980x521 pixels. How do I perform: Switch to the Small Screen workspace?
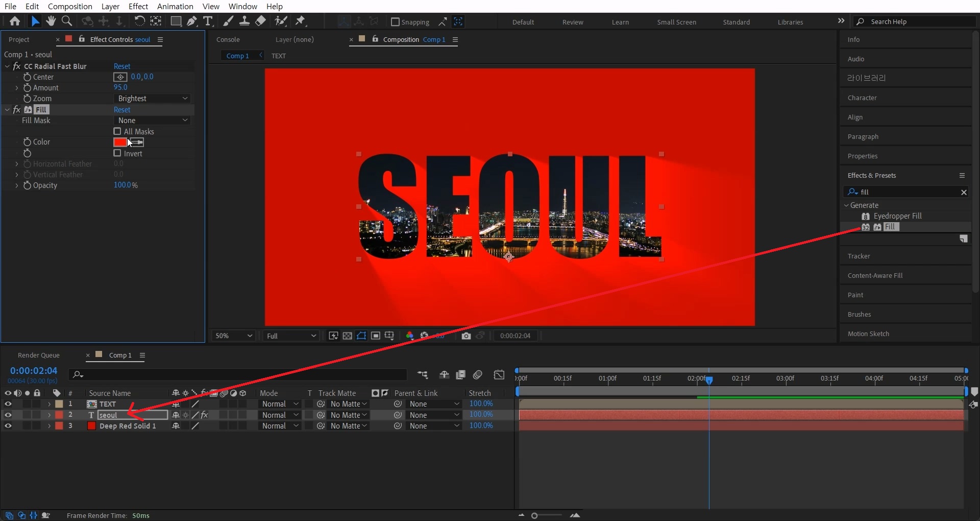(x=676, y=22)
